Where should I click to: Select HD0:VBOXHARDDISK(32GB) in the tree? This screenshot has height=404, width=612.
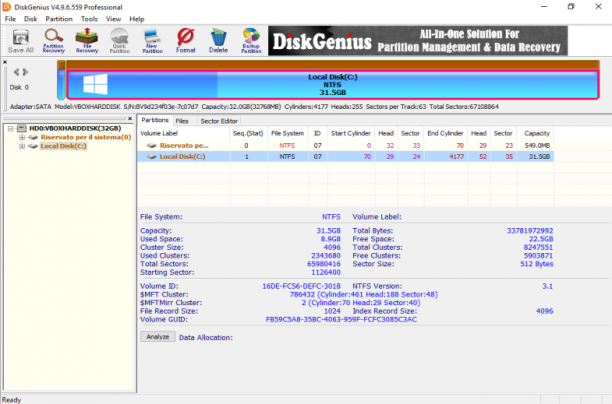75,128
